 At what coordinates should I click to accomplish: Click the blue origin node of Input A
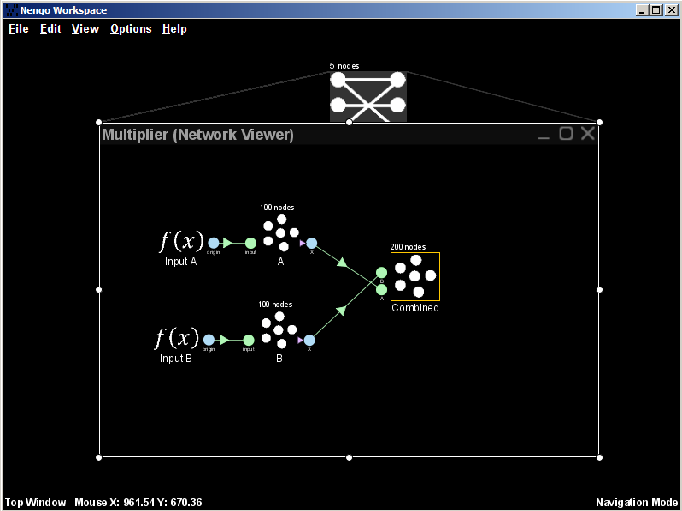point(214,243)
